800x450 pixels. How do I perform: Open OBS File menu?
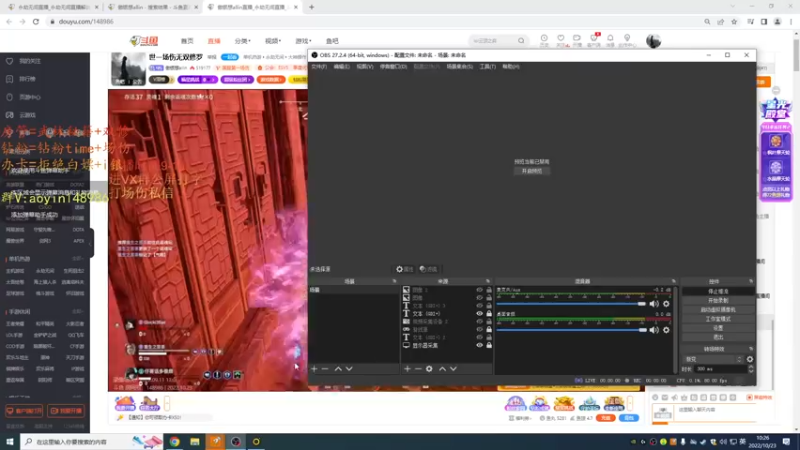pos(319,67)
